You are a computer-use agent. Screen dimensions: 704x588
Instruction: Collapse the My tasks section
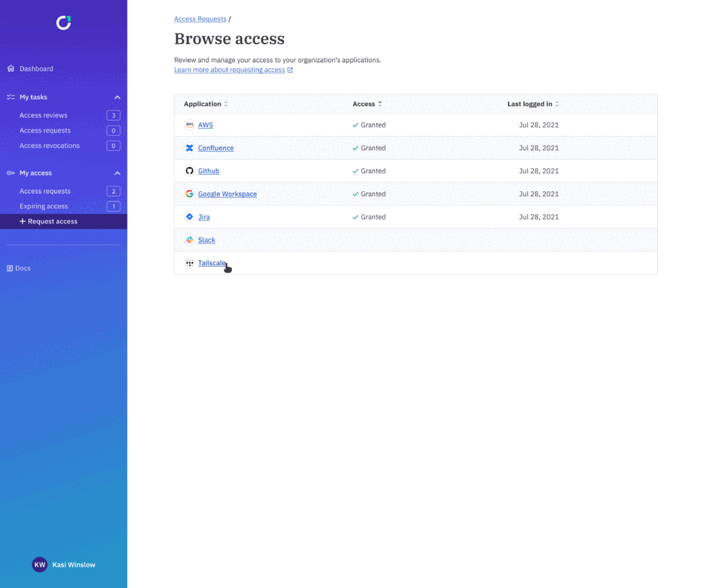pyautogui.click(x=117, y=97)
